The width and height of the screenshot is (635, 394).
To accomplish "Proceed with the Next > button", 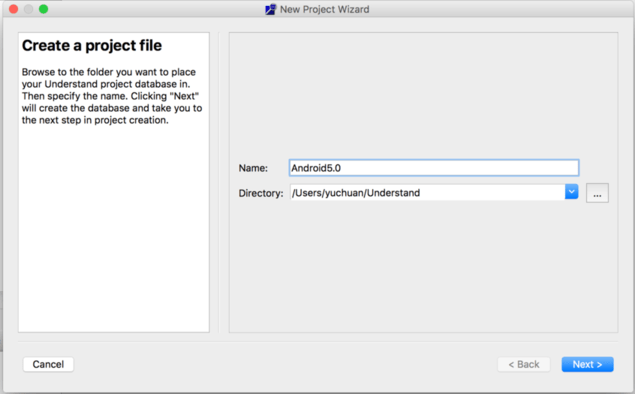I will click(587, 364).
